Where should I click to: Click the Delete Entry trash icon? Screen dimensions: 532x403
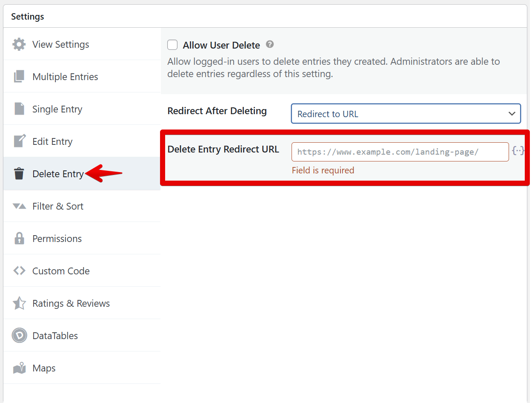click(x=19, y=174)
